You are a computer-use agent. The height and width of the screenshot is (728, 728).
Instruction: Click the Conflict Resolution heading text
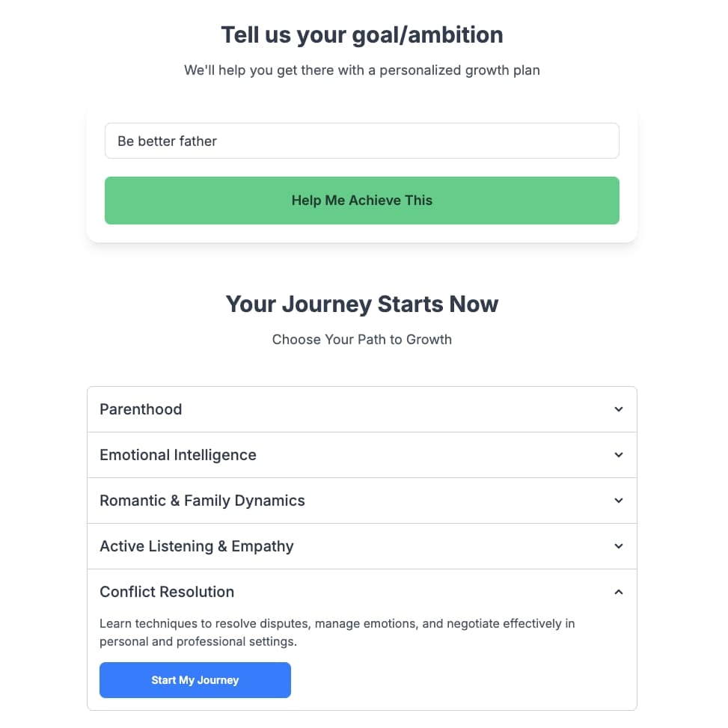pos(167,592)
